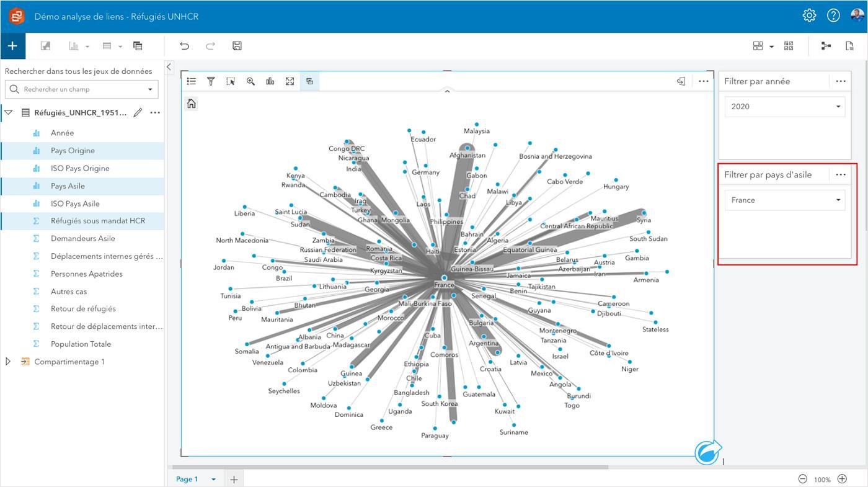Maximize the link chart card
The image size is (868, 487).
click(290, 81)
